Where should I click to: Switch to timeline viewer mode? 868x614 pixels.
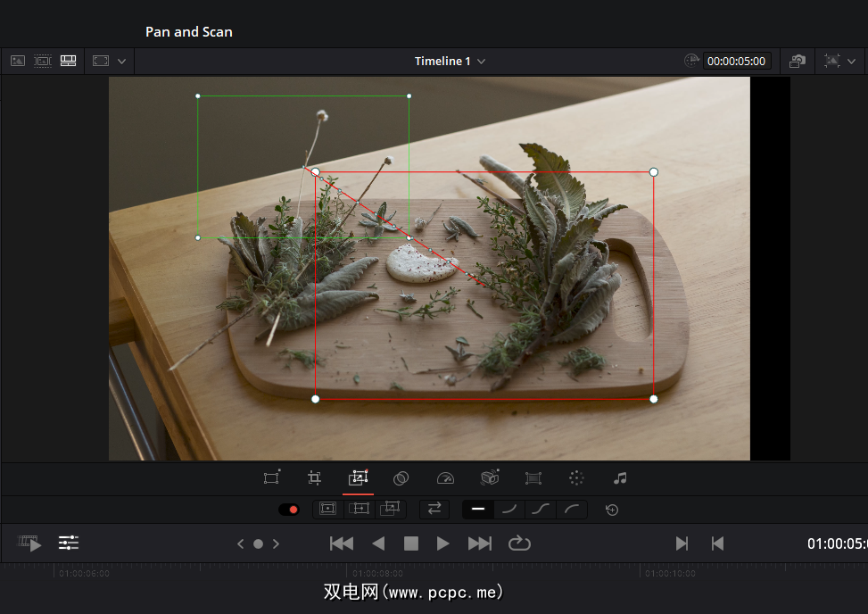(x=68, y=62)
